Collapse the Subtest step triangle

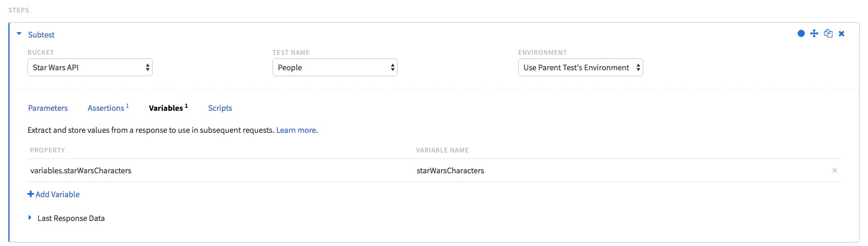pyautogui.click(x=19, y=35)
